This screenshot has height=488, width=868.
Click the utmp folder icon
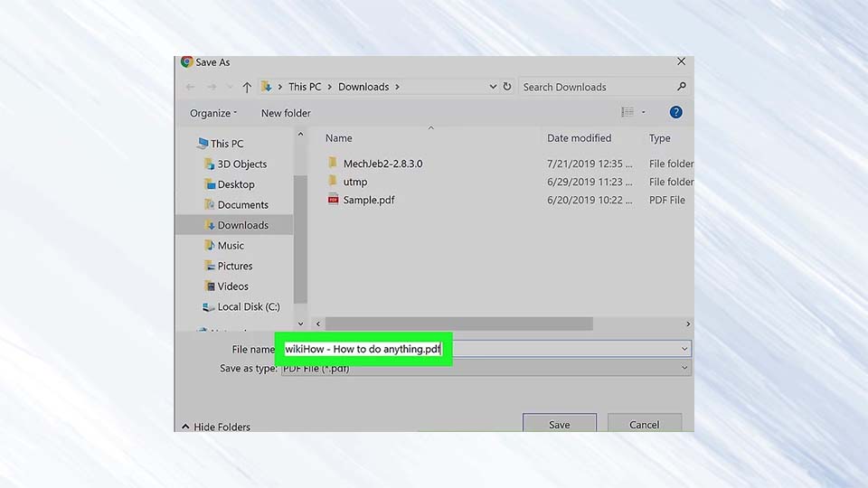click(x=332, y=181)
